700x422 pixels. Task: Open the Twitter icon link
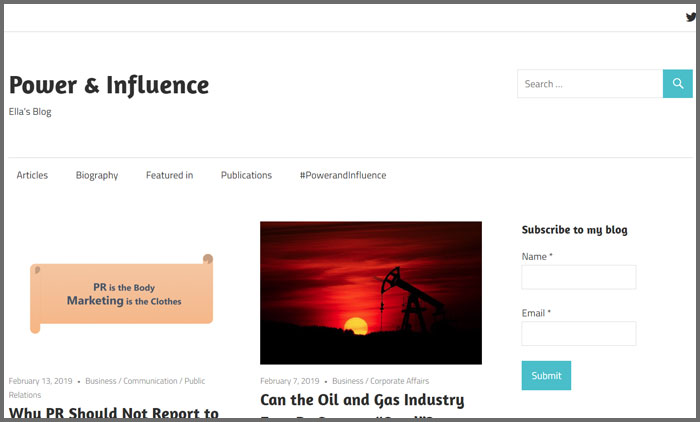point(691,17)
